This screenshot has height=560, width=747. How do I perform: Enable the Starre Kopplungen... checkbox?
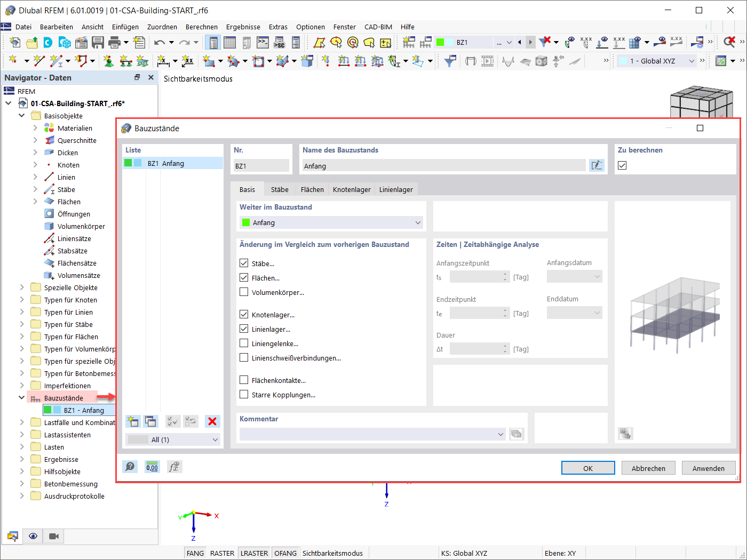click(244, 395)
